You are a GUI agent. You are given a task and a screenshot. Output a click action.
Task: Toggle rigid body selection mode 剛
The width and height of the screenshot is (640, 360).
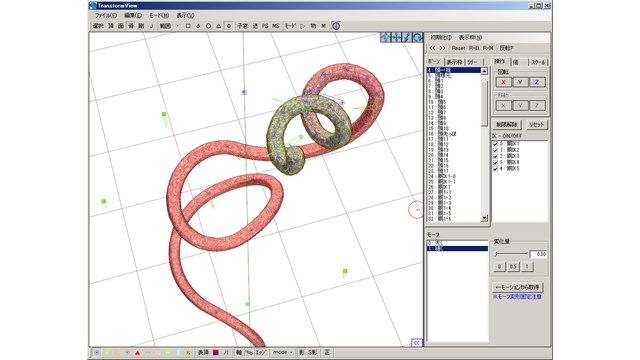pyautogui.click(x=141, y=26)
